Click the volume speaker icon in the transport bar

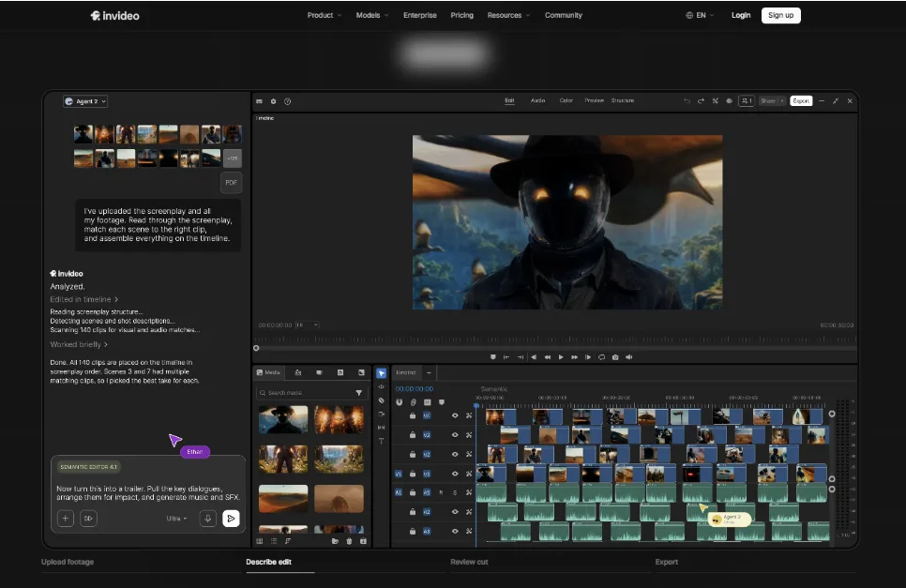(x=629, y=357)
